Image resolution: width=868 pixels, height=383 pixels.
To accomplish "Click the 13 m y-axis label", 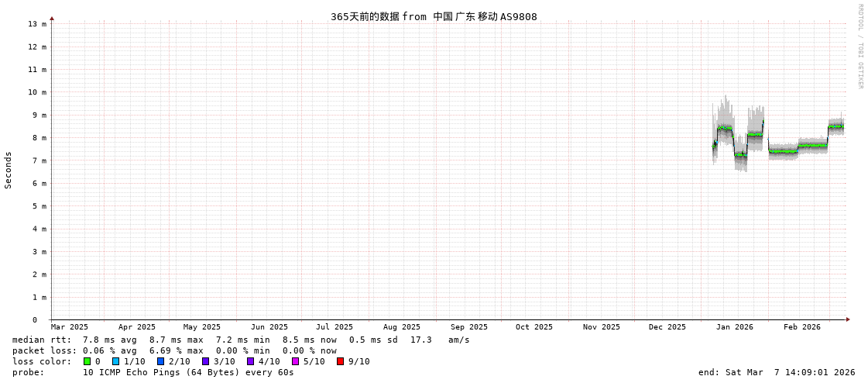I will (37, 24).
